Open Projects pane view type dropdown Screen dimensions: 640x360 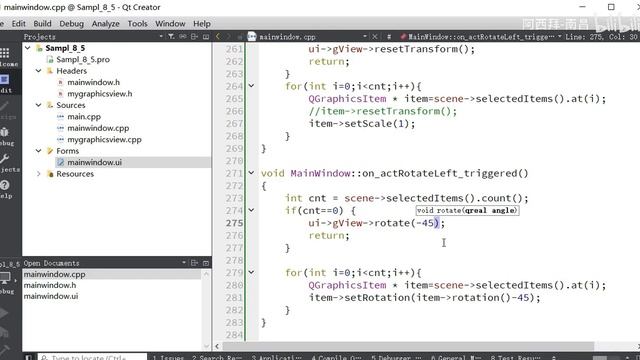click(161, 37)
